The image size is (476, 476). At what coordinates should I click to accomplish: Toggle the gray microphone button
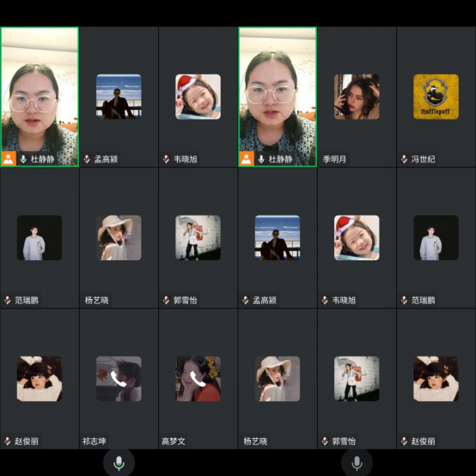click(x=357, y=463)
